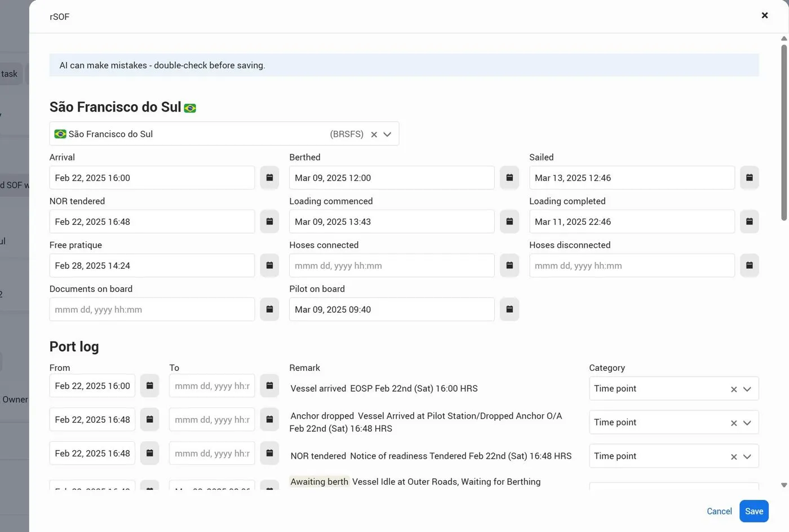Screen dimensions: 789x532
Task: Clear category of Anchor dropped row
Action: coord(734,423)
